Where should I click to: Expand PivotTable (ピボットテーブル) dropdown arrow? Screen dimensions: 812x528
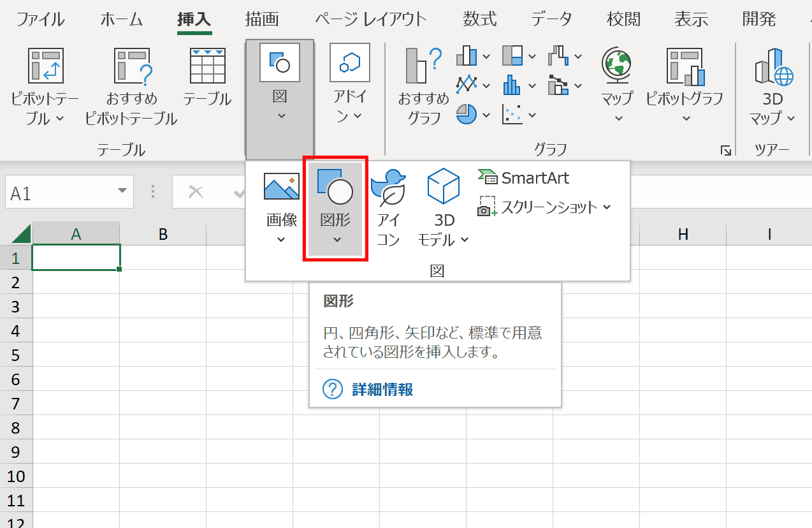(60, 119)
